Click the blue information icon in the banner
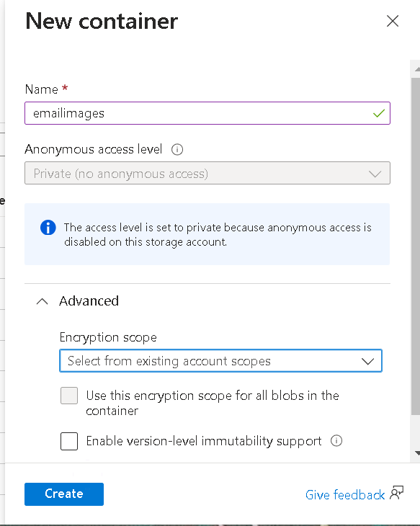420x526 pixels. tap(48, 228)
